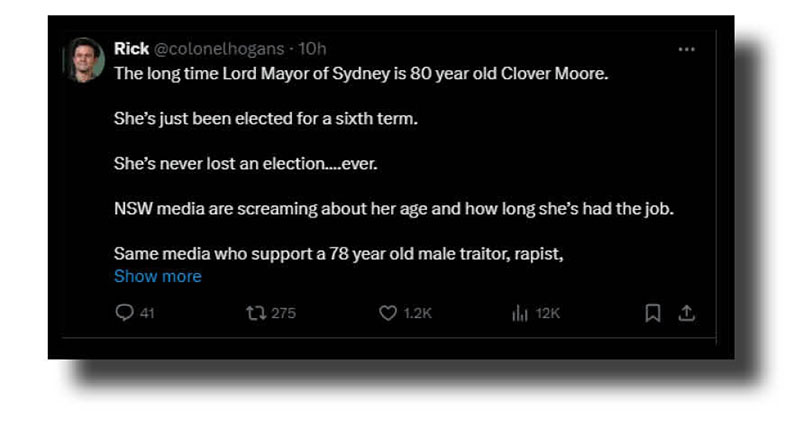Image resolution: width=794 pixels, height=438 pixels.
Task: Click the 275 reposts count
Action: pos(283,313)
